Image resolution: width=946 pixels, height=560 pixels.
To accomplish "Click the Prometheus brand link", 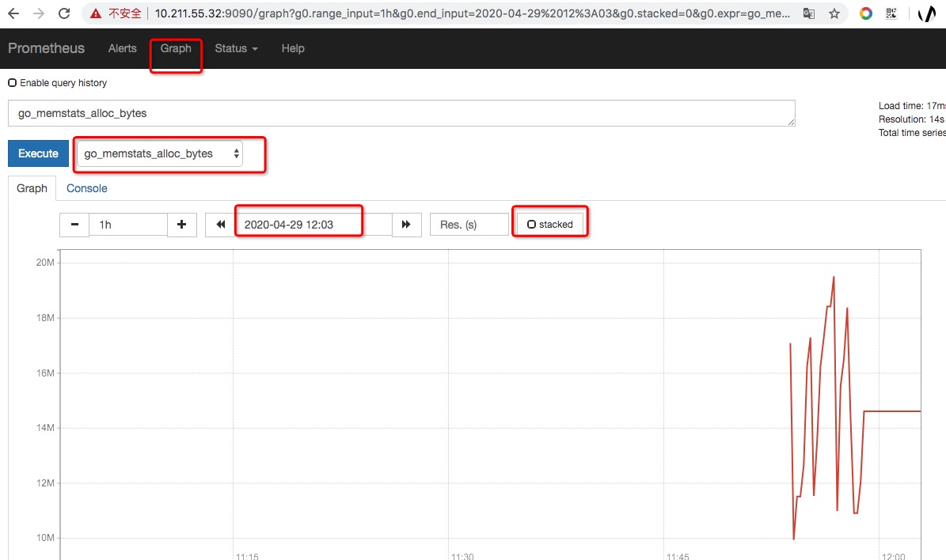I will pos(46,48).
